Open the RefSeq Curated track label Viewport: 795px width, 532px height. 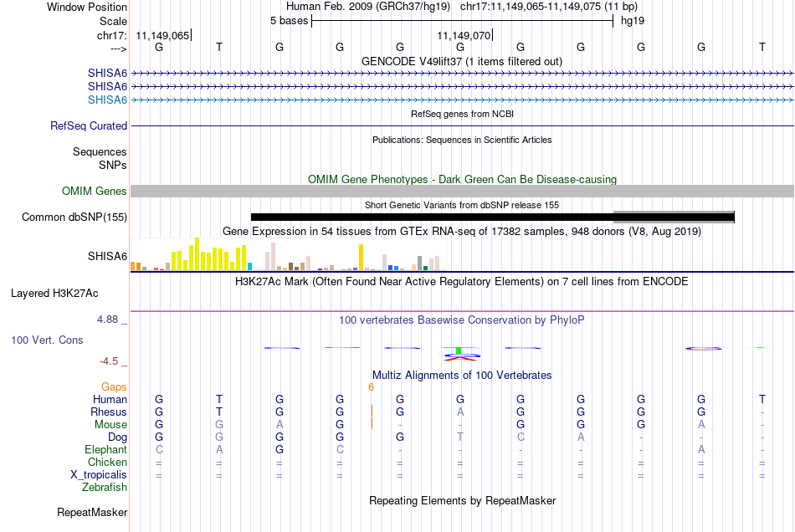tap(89, 125)
